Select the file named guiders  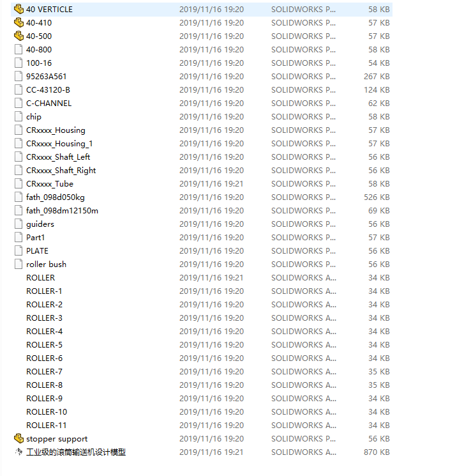[x=40, y=224]
